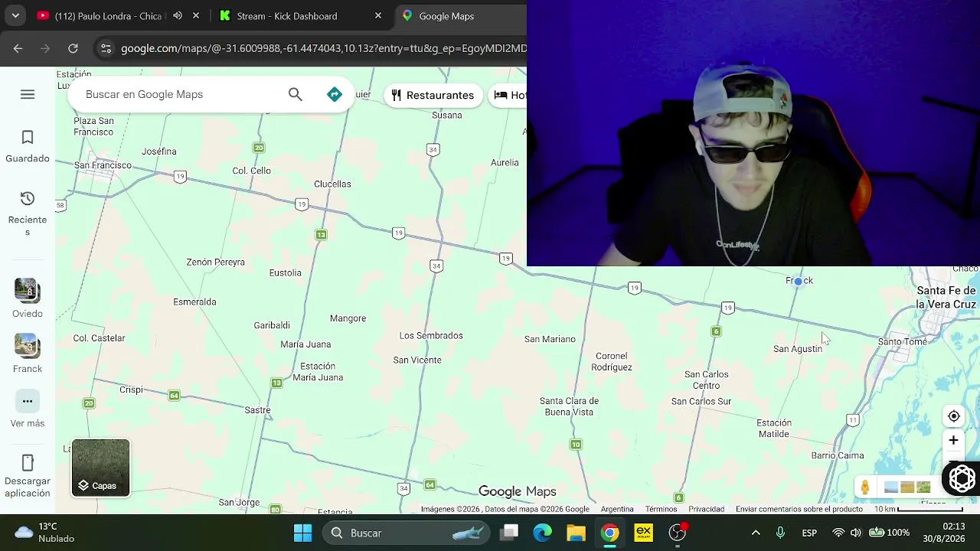980x551 pixels.
Task: Select the Google Maps tab
Action: pos(446,16)
